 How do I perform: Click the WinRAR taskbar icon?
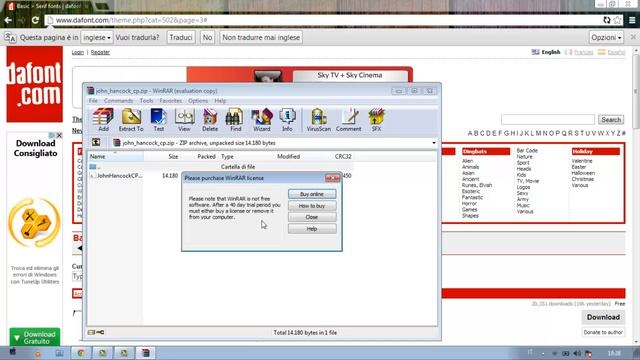(x=145, y=353)
